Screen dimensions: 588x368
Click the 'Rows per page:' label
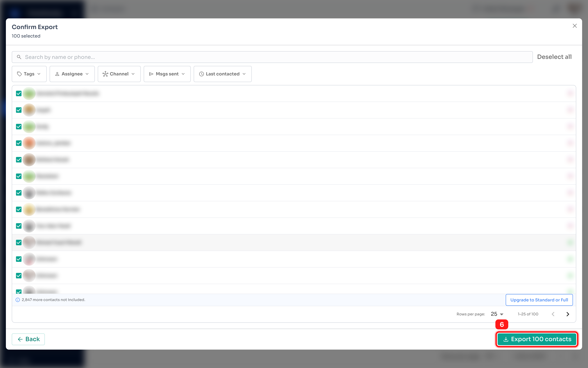point(471,314)
